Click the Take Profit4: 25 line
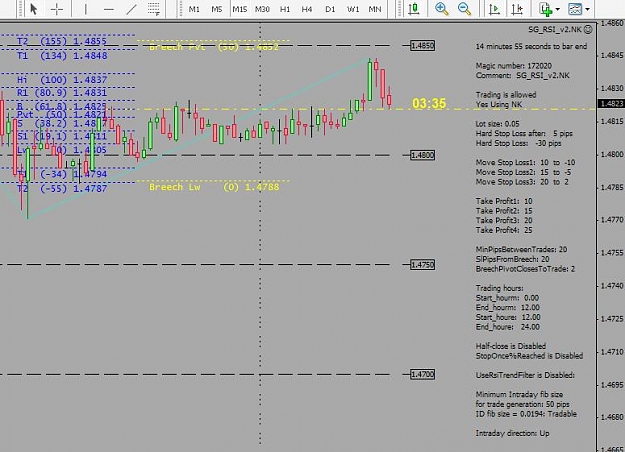The image size is (625, 452). (504, 230)
